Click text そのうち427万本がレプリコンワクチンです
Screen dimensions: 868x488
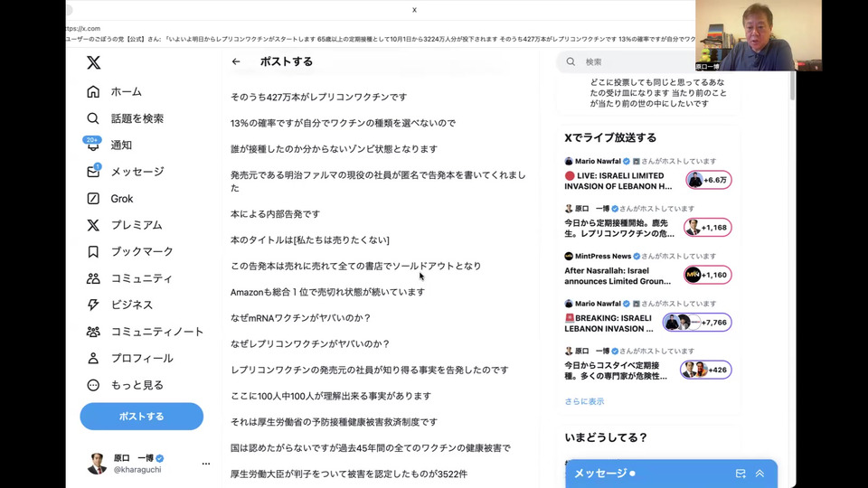tap(319, 97)
